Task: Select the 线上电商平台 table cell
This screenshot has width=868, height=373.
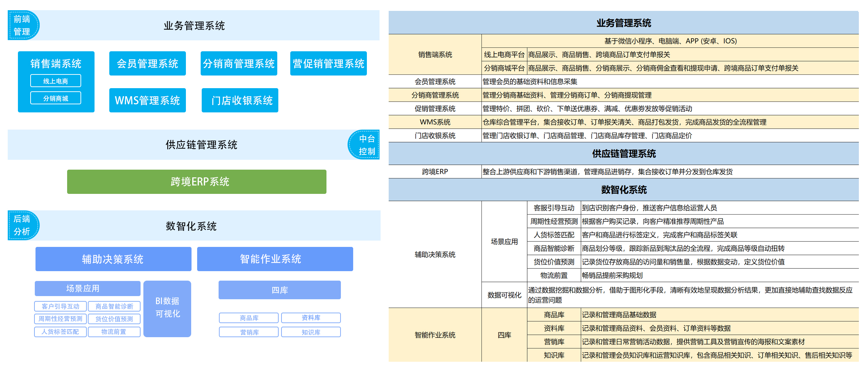Action: 504,54
